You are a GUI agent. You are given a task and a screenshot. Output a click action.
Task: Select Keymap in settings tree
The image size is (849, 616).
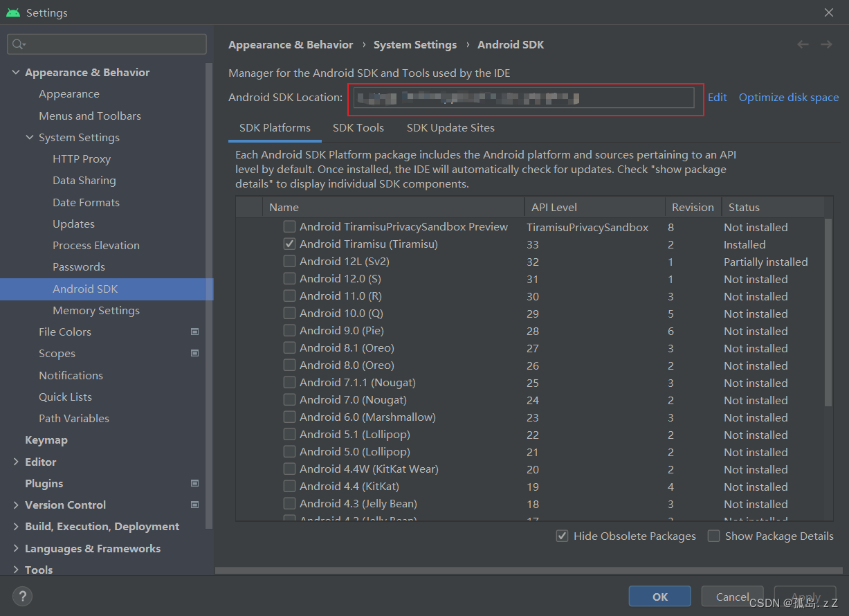[46, 440]
